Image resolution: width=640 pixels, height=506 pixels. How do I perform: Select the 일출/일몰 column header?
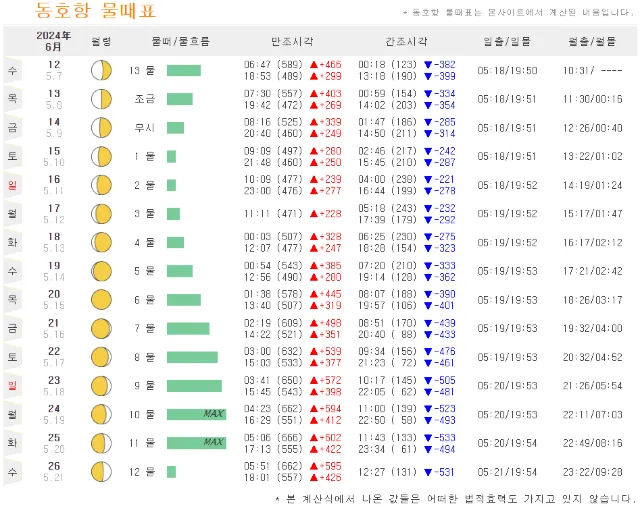507,41
